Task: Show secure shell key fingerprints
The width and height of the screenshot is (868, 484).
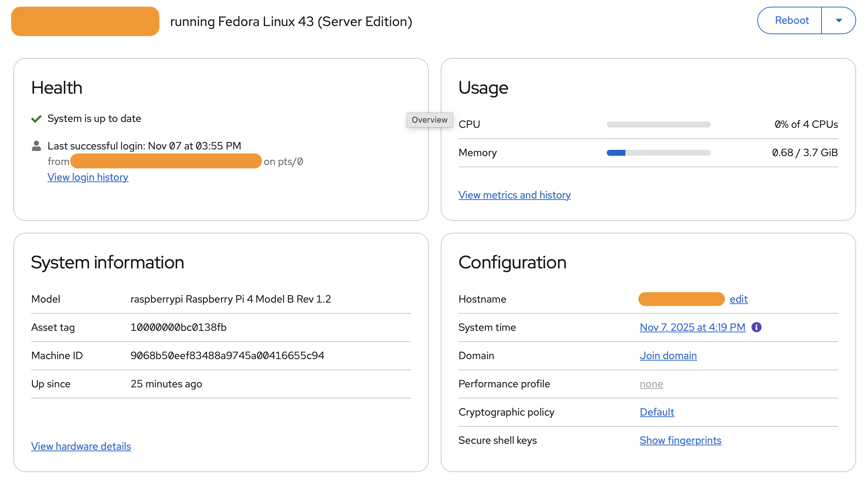Action: [680, 441]
